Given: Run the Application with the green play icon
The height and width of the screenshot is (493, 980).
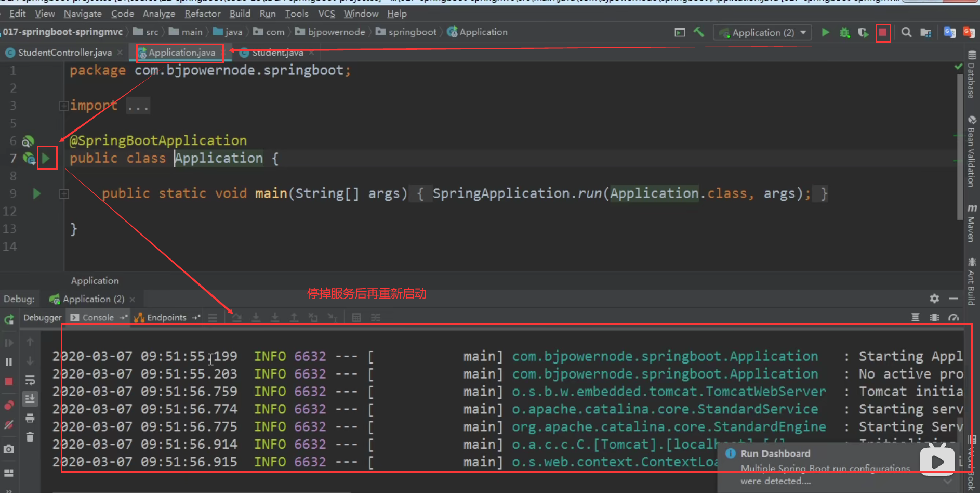Looking at the screenshot, I should point(825,32).
